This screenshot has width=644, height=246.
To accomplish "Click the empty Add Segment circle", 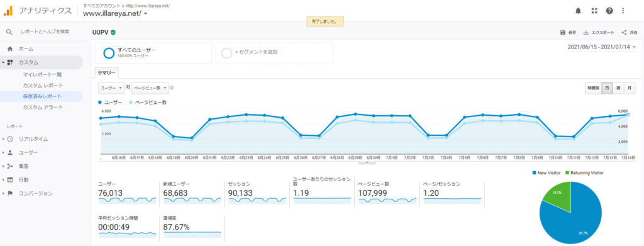I will coord(226,53).
